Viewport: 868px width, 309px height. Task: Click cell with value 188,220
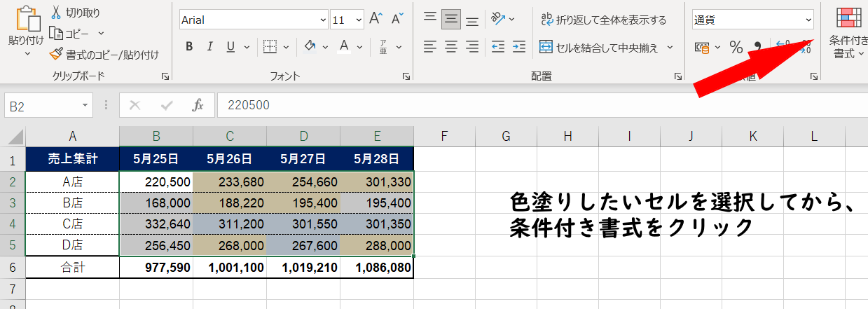(230, 203)
